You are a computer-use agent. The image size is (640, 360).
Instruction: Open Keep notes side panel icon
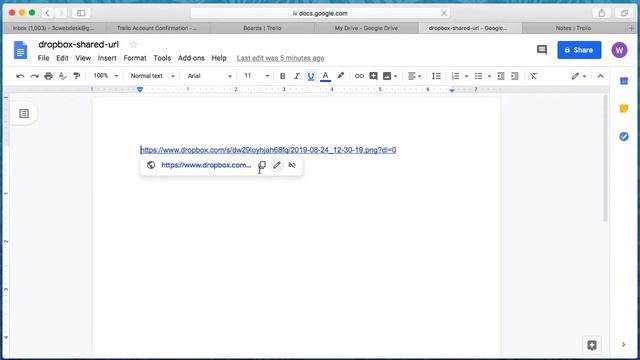(x=624, y=109)
